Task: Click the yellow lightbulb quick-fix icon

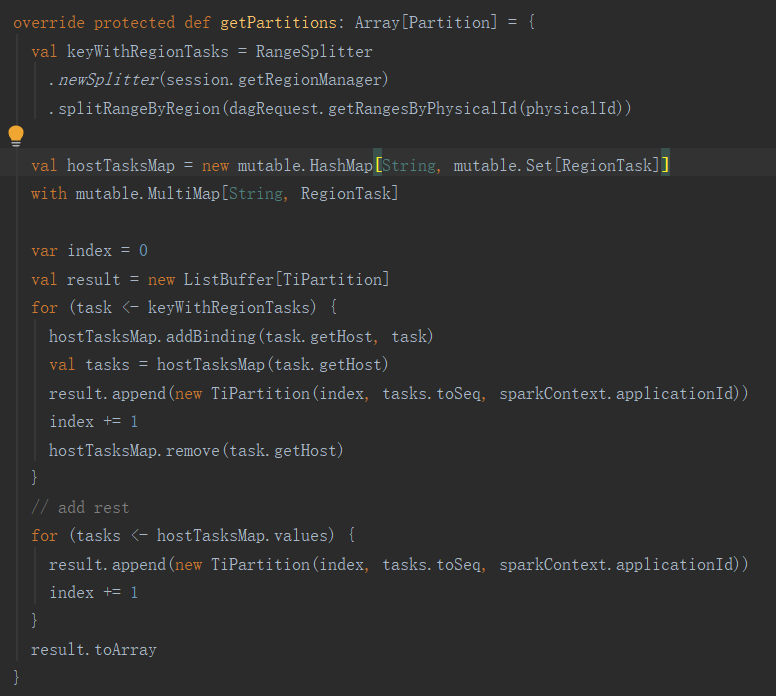Action: pos(16,136)
